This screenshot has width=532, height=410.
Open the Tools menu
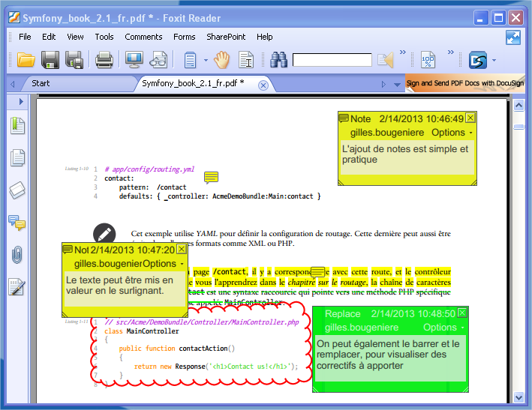104,37
